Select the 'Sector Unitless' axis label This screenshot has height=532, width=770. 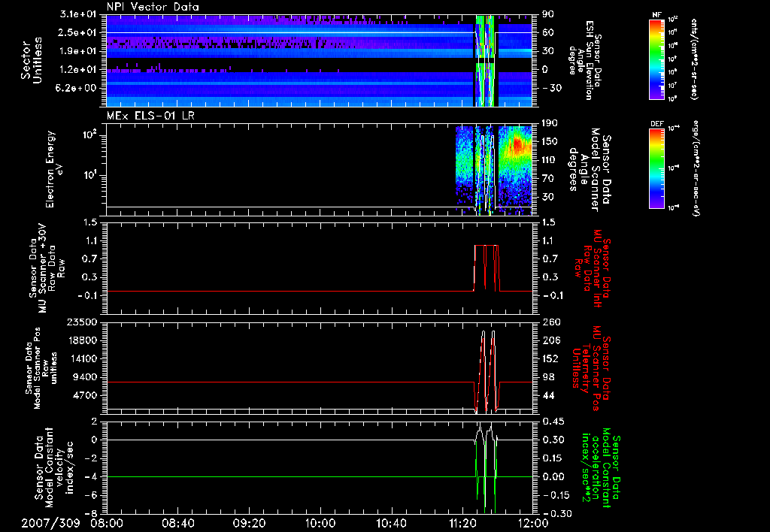32,60
